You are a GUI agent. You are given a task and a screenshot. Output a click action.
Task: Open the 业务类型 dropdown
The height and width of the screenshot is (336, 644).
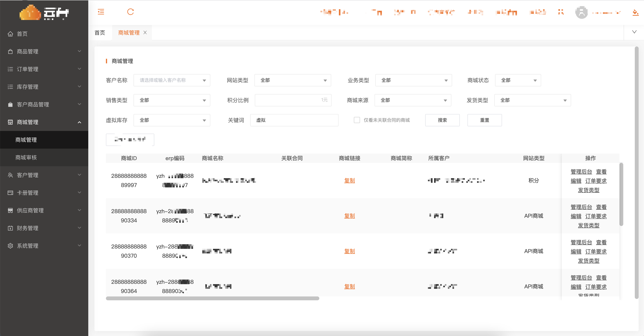[414, 80]
